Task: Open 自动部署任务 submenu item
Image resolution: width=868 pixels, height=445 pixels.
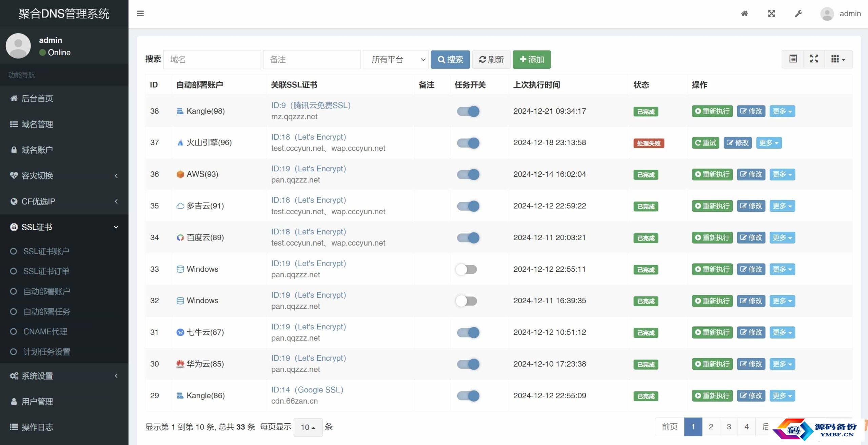Action: pyautogui.click(x=64, y=312)
